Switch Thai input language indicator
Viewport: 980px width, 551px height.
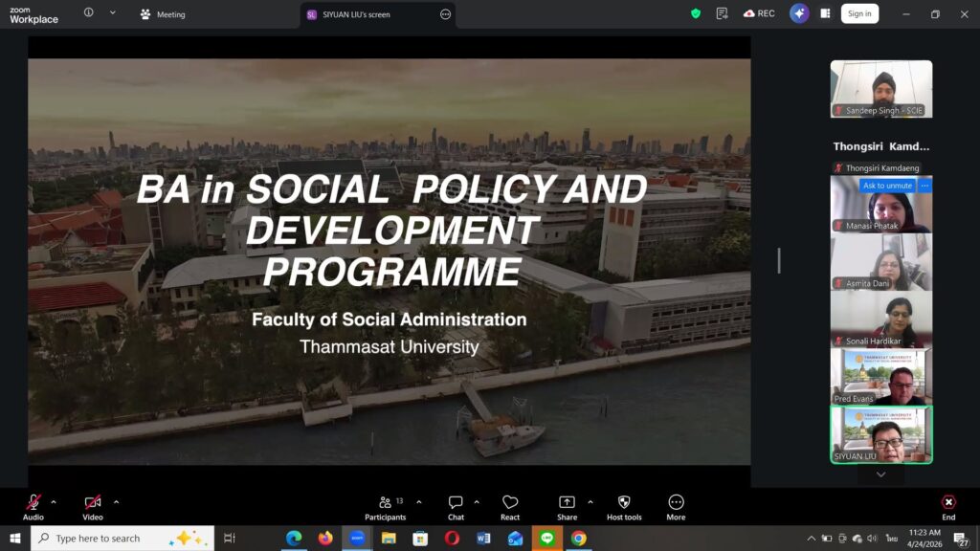[x=892, y=538]
